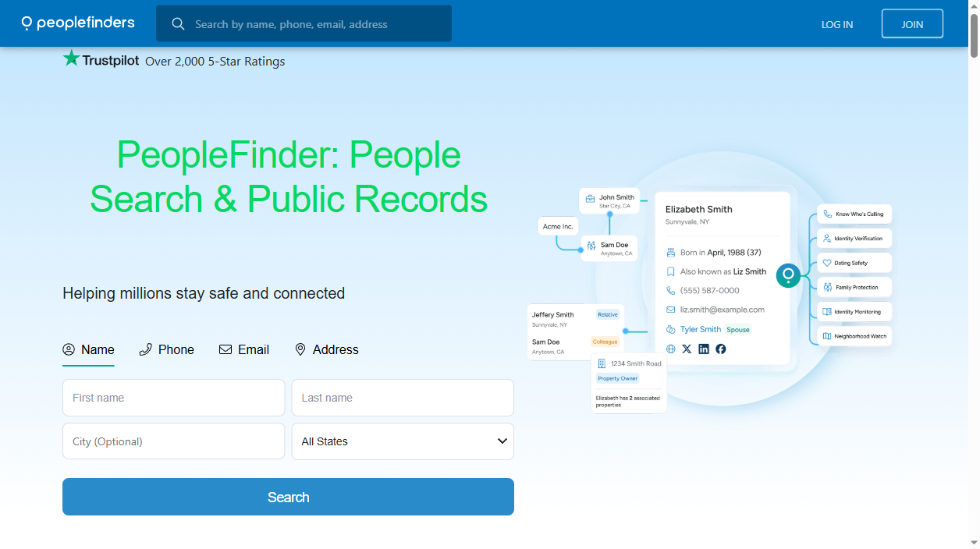The image size is (980, 549).
Task: Click the location pin icon beside Address tab
Action: click(x=300, y=349)
